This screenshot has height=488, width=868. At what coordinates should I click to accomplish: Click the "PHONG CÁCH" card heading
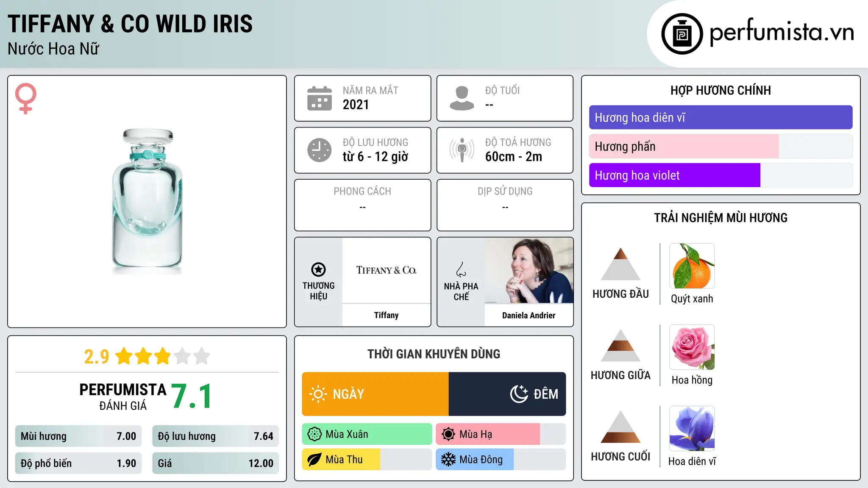coord(362,191)
